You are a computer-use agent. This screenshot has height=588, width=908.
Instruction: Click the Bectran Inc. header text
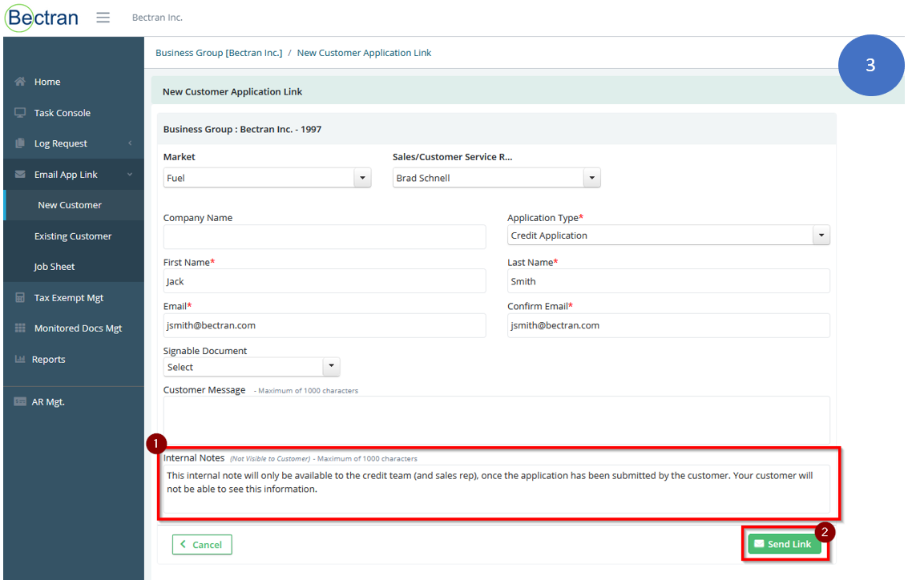click(158, 18)
